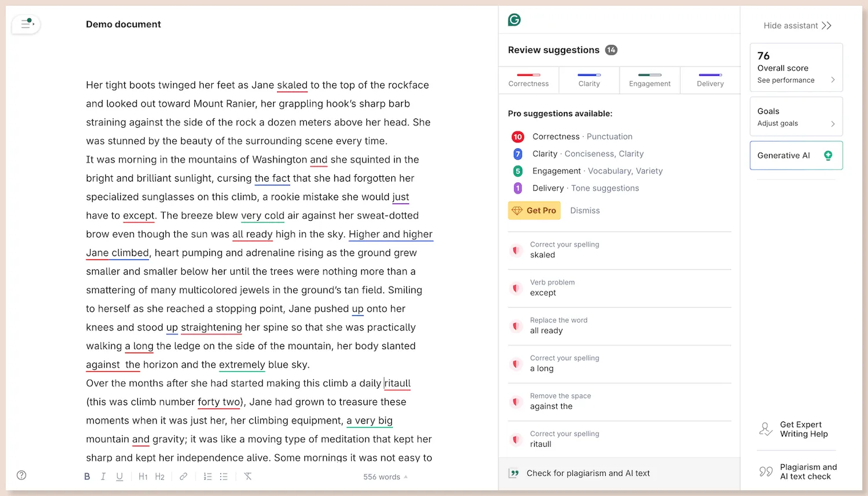
Task: Create a numbered list
Action: tap(207, 476)
